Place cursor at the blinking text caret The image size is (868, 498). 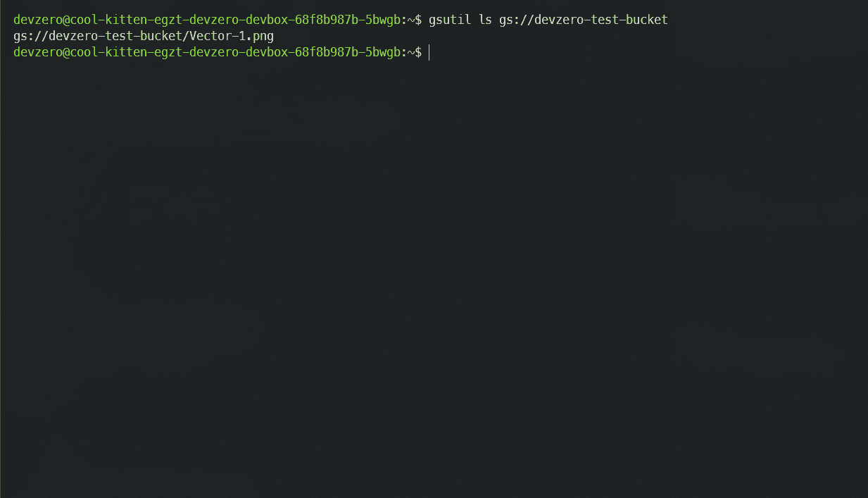point(429,52)
